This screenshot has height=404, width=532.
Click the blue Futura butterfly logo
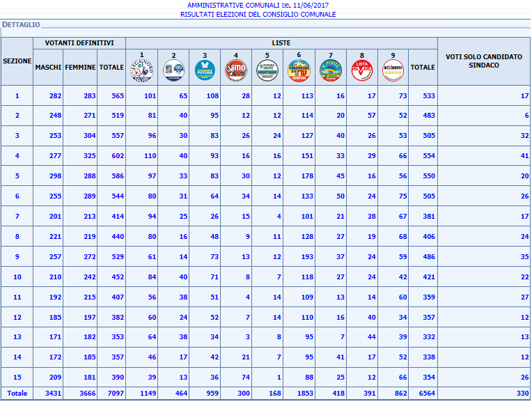(204, 71)
